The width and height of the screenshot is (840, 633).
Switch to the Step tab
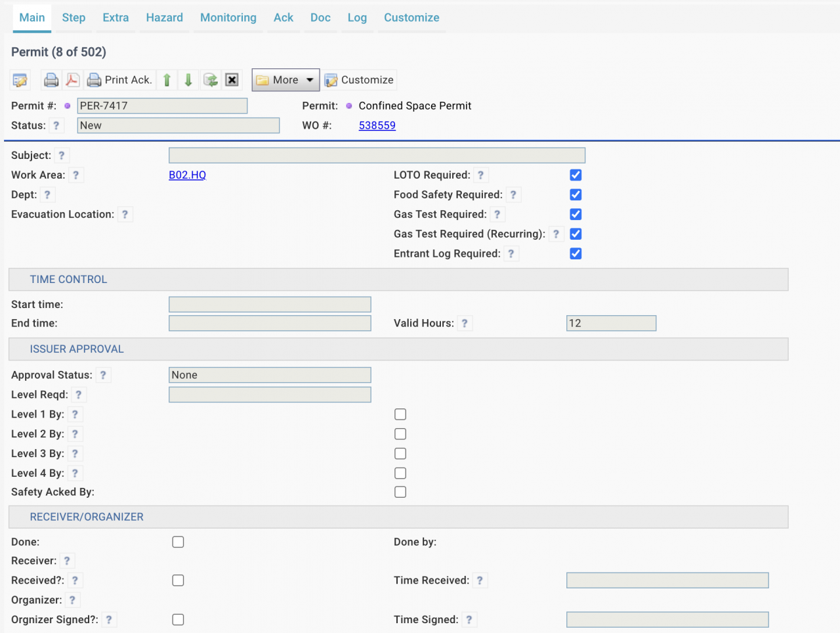coord(73,18)
